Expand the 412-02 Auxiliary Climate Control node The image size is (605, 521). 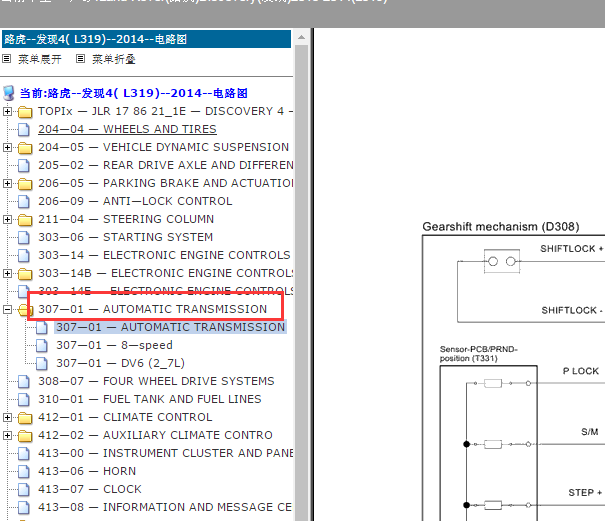pos(7,435)
